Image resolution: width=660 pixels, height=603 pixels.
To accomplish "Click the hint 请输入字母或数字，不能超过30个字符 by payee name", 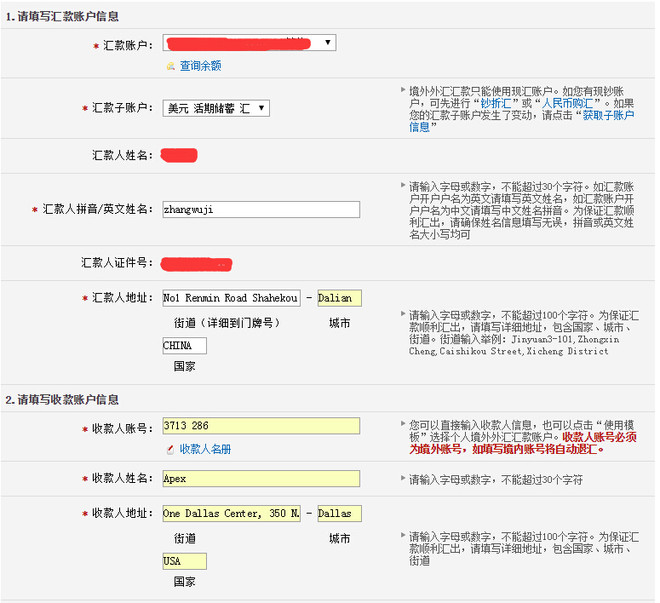I will pyautogui.click(x=496, y=480).
